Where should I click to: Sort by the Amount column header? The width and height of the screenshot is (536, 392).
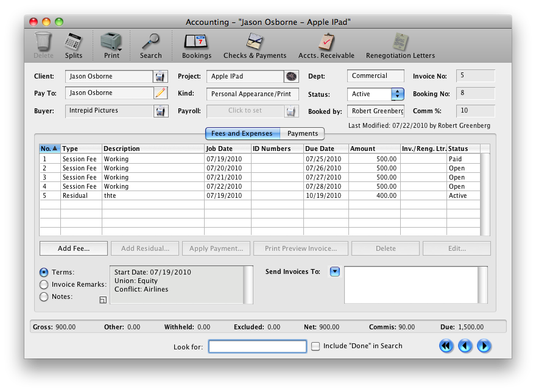pyautogui.click(x=375, y=149)
